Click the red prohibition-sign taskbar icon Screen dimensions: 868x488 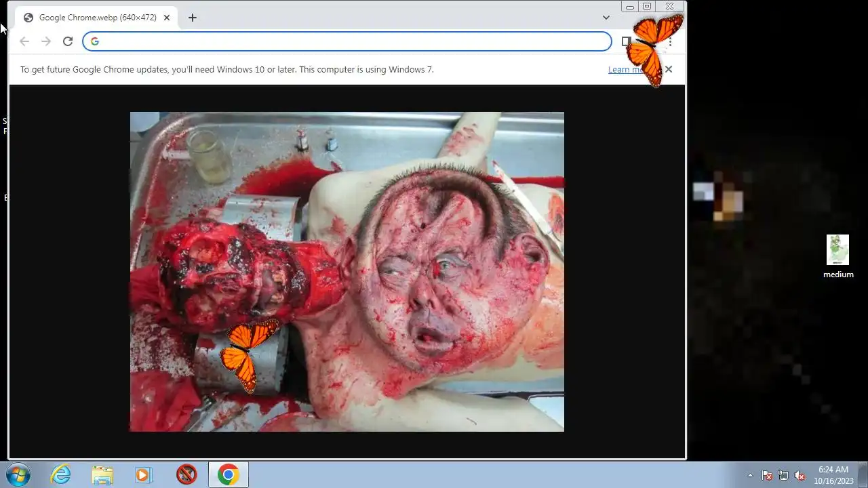[186, 474]
